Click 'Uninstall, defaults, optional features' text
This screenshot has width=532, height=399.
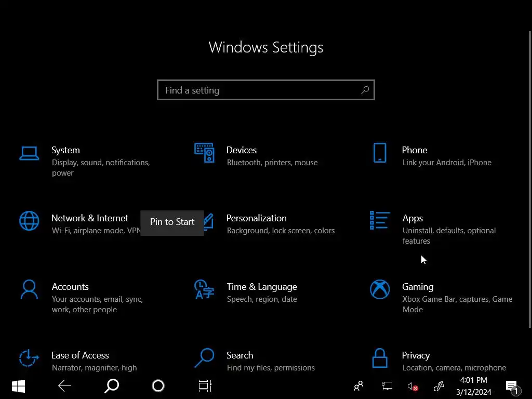click(x=449, y=236)
